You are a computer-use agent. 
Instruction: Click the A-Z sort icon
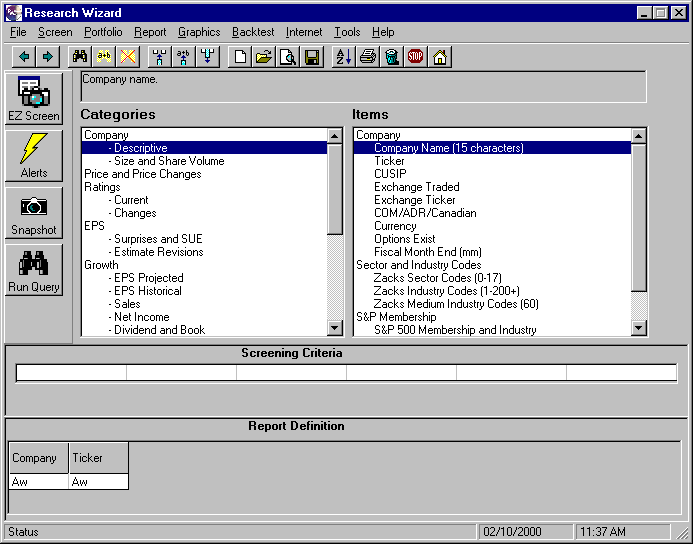pyautogui.click(x=343, y=57)
